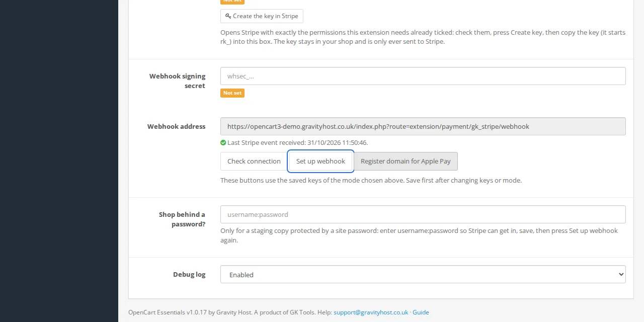This screenshot has height=322, width=644.
Task: Open the Guide link in footer
Action: [421, 312]
